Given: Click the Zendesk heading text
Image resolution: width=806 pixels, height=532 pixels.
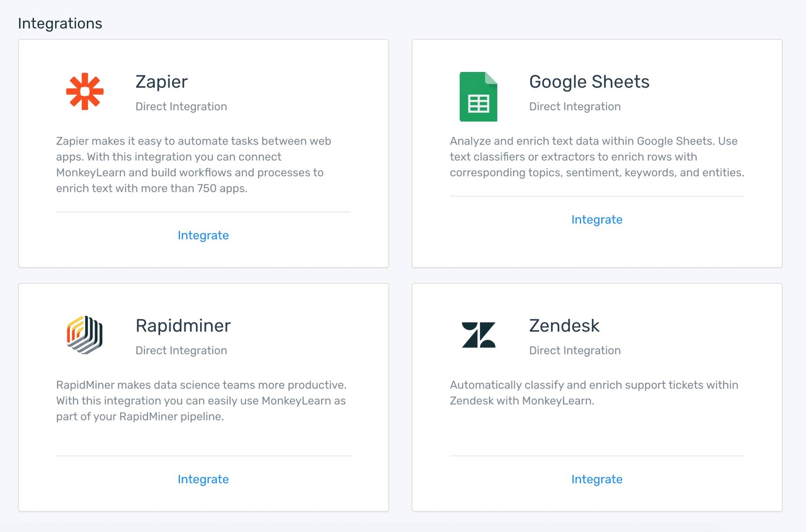Looking at the screenshot, I should pyautogui.click(x=564, y=326).
